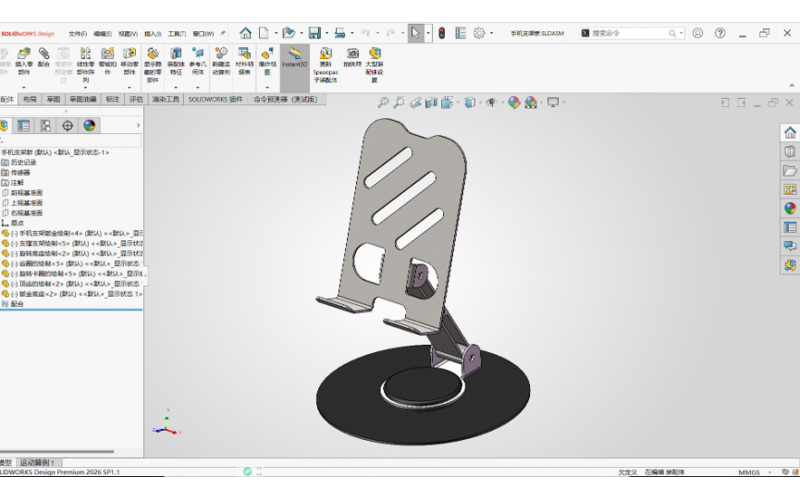Open the 窗口(W) menu
This screenshot has height=500, width=800.
[x=203, y=34]
